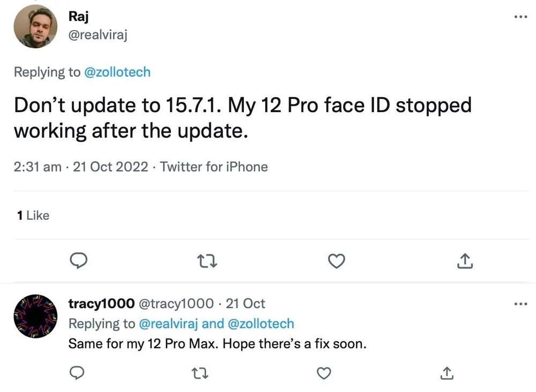This screenshot has height=392, width=536.
Task: Open more options for tracy1000's reply
Action: click(520, 304)
